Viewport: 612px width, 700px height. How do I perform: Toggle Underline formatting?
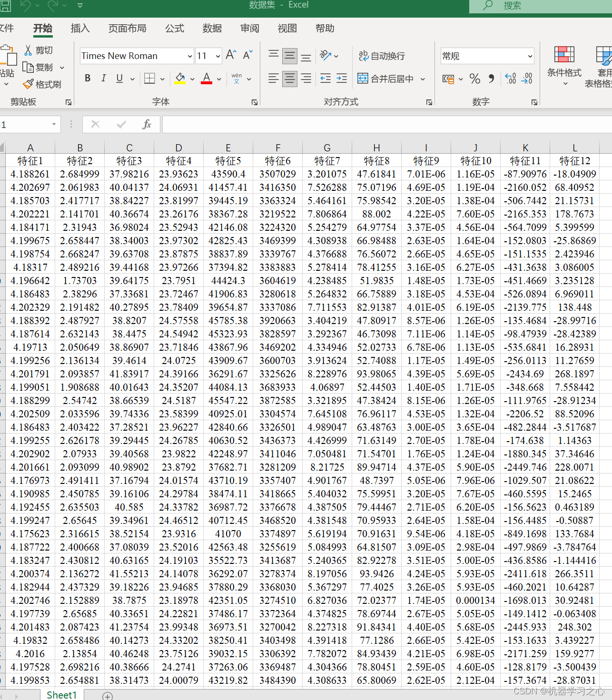119,78
